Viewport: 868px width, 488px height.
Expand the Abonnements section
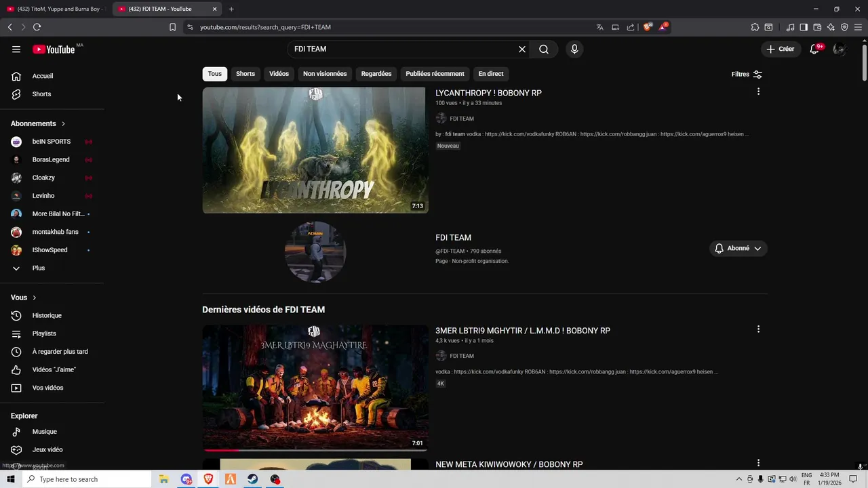tap(38, 123)
